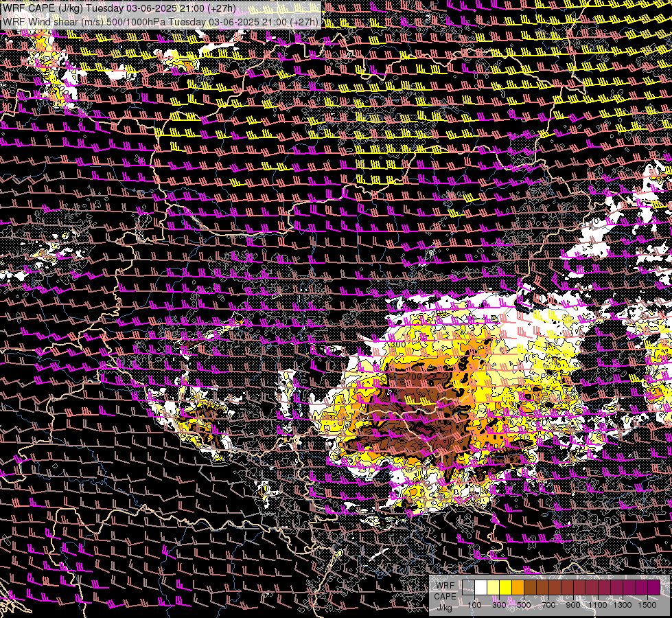672x618 pixels.
Task: Click the 700 contour label on map
Action: click(x=414, y=376)
